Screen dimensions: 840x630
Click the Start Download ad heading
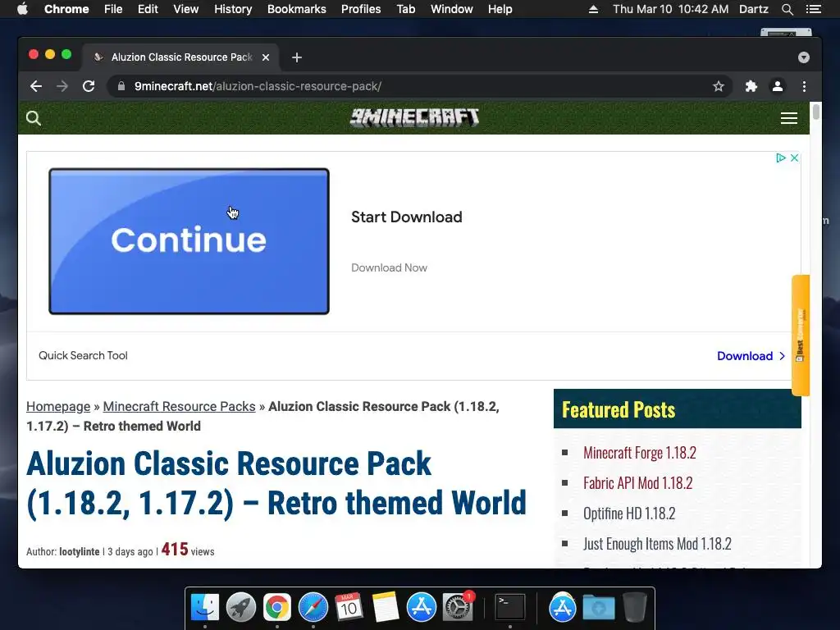click(x=407, y=217)
